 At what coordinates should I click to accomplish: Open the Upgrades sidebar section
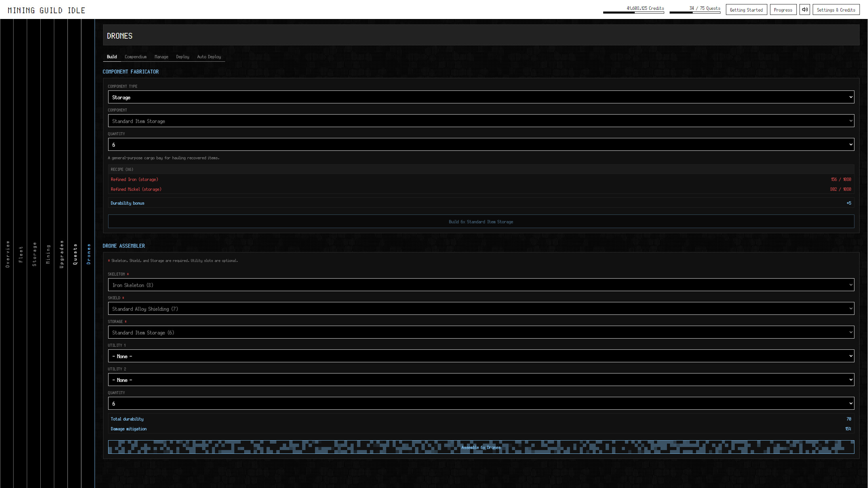[61, 253]
